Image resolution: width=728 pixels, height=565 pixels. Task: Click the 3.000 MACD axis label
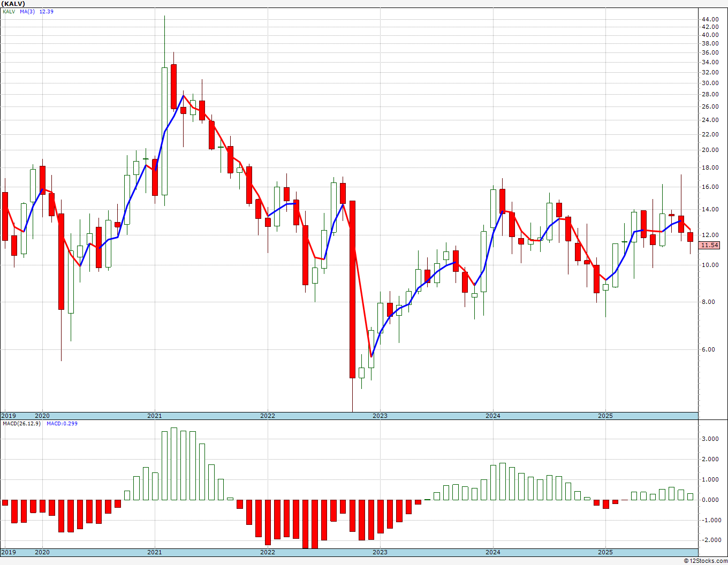pos(710,439)
